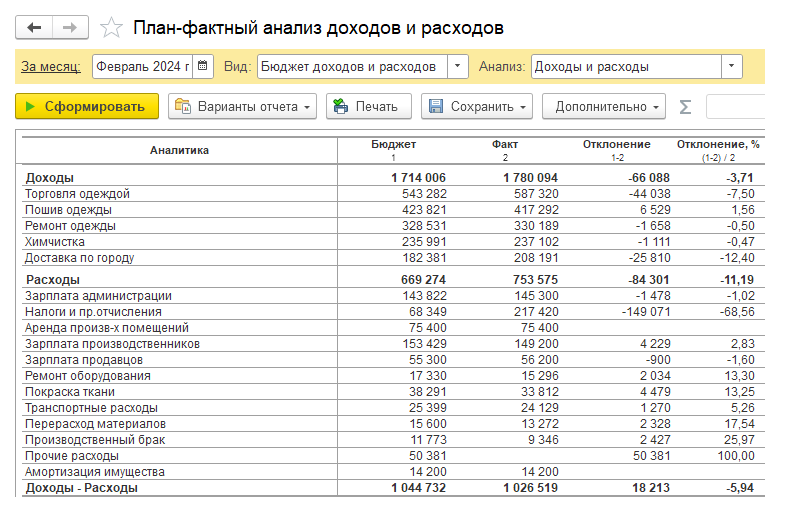Click the empty field next to sigma
The height and width of the screenshot is (512, 800).
coord(735,107)
